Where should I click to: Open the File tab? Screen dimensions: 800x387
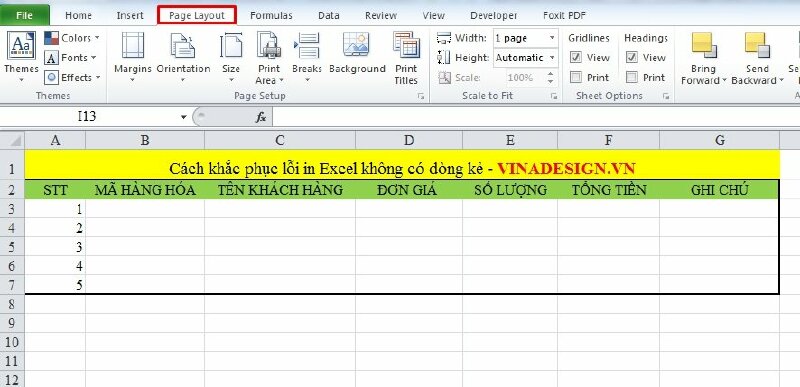click(24, 15)
